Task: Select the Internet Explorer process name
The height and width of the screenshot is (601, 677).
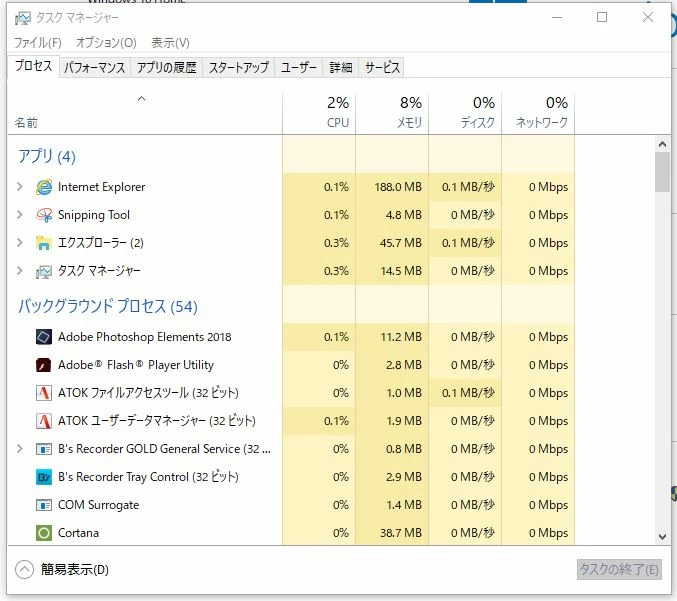Action: coord(101,187)
